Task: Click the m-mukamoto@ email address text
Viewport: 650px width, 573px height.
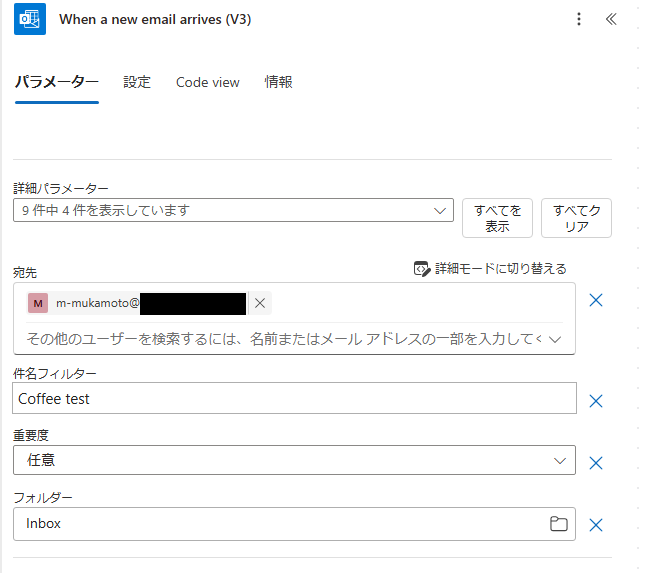Action: 98,303
